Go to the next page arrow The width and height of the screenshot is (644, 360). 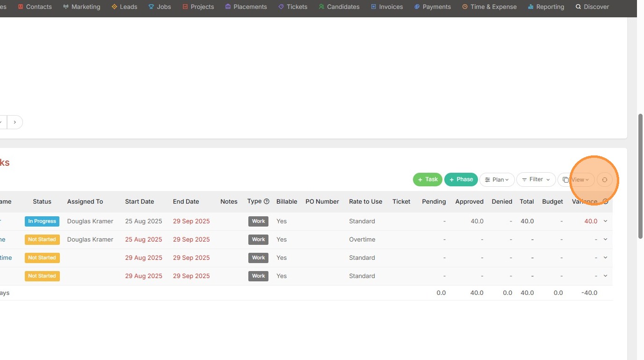[x=15, y=122]
